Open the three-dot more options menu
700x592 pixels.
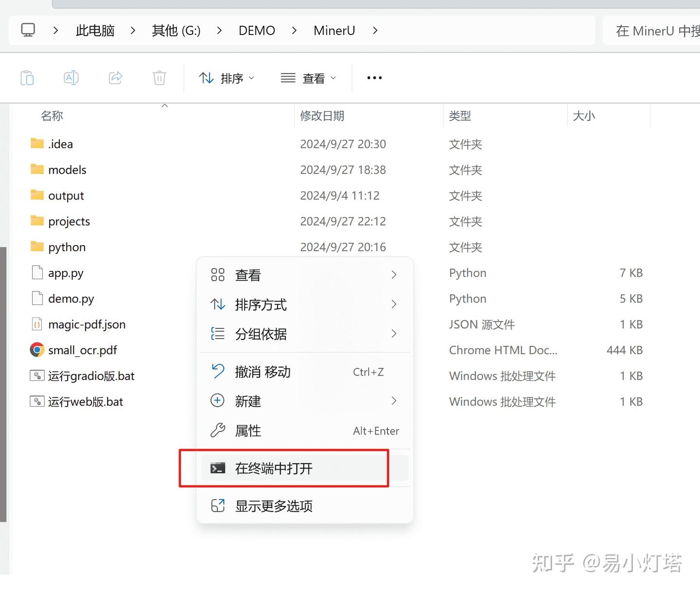point(374,78)
